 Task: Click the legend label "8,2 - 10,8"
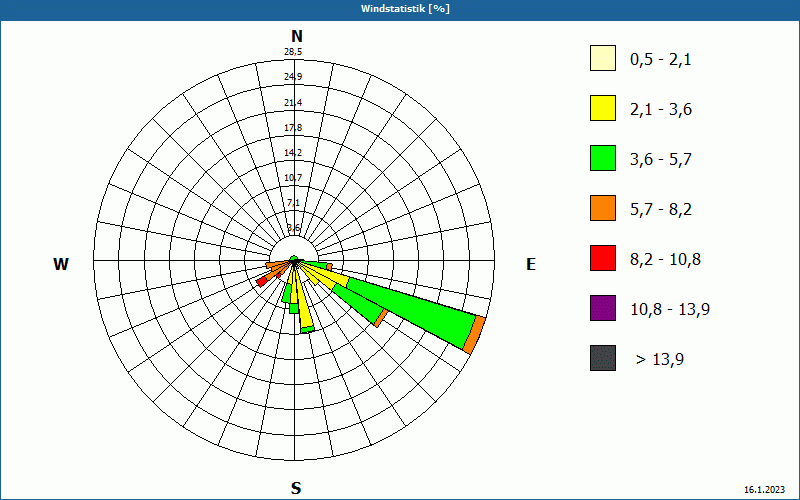(x=665, y=260)
